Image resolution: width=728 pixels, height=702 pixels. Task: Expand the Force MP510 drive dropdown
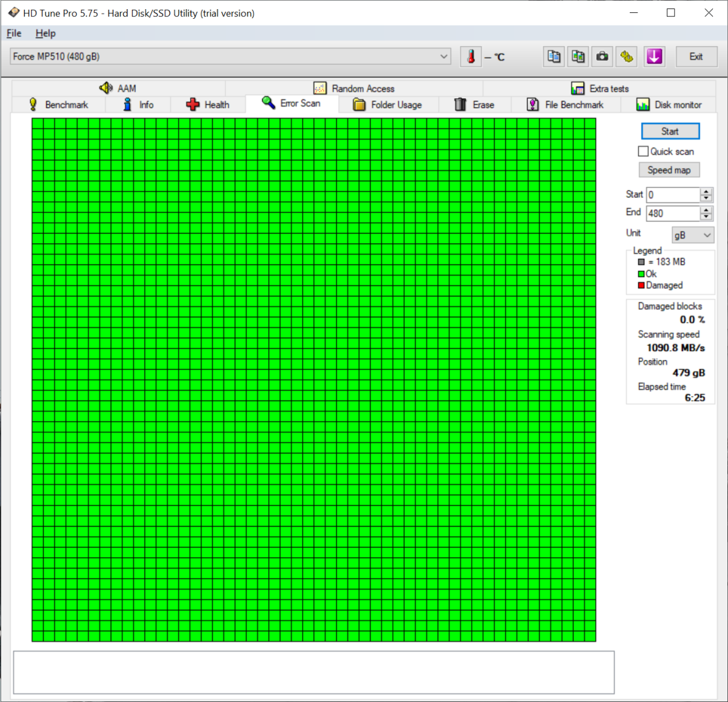[230, 57]
